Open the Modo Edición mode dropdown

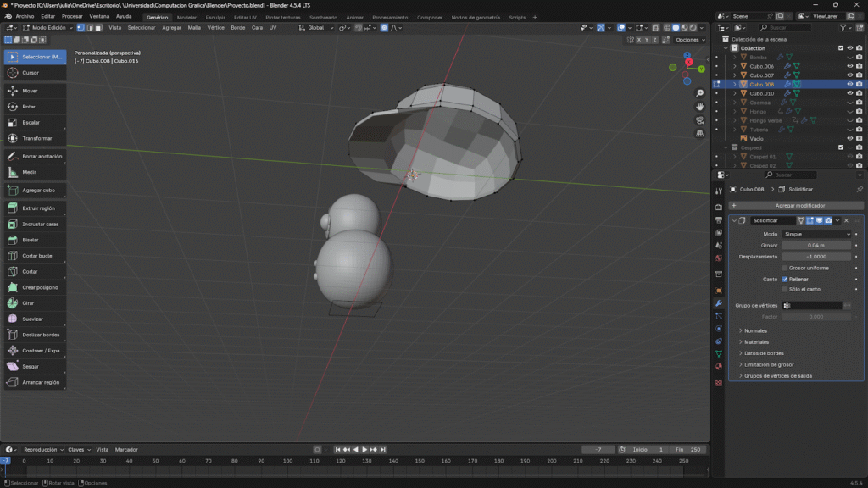pos(47,27)
